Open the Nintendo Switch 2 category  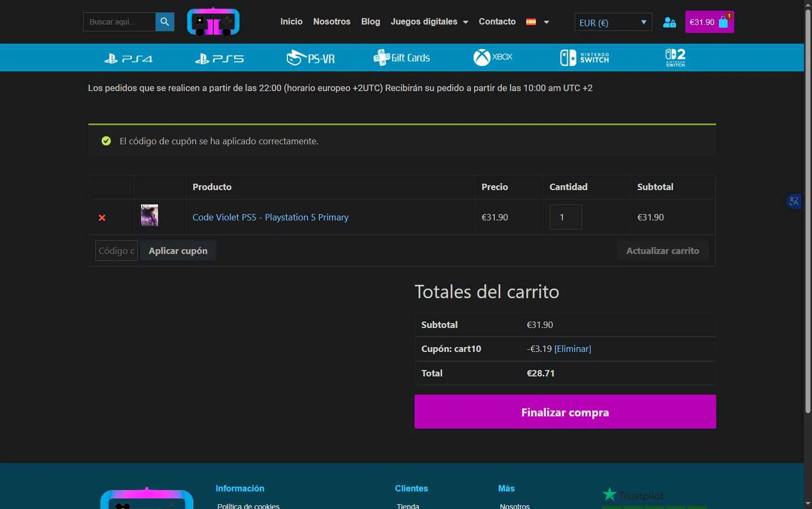tap(675, 58)
